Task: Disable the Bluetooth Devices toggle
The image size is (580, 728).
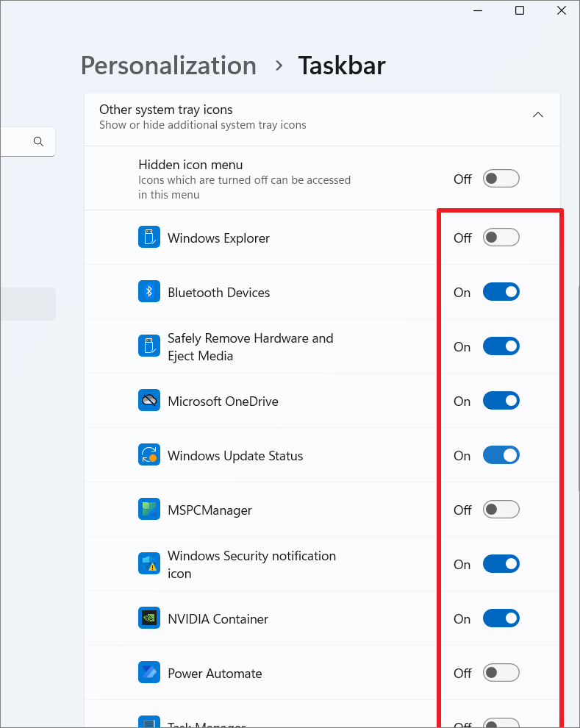Action: (501, 291)
